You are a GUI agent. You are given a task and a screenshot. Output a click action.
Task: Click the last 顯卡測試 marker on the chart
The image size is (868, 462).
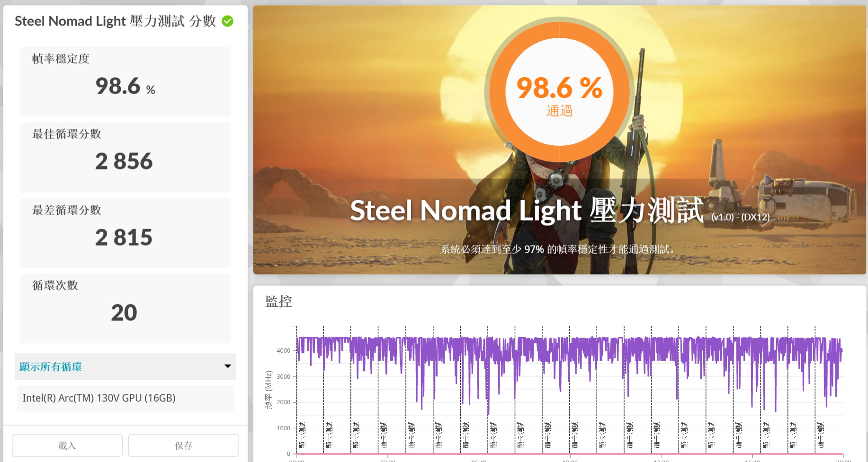coord(821,435)
